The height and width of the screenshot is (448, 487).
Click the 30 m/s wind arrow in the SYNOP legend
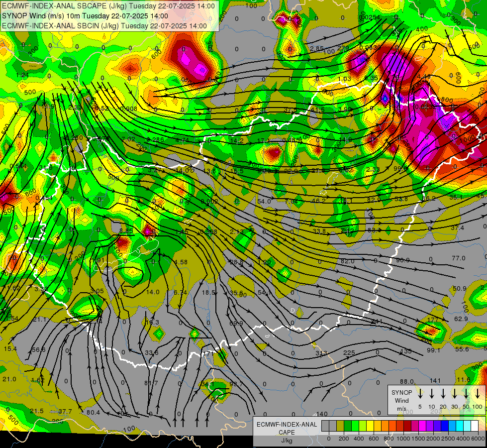(454, 394)
